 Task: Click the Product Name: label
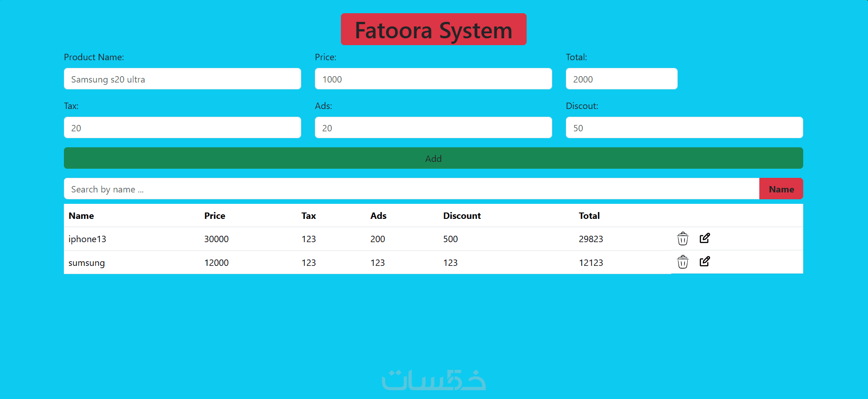(94, 57)
